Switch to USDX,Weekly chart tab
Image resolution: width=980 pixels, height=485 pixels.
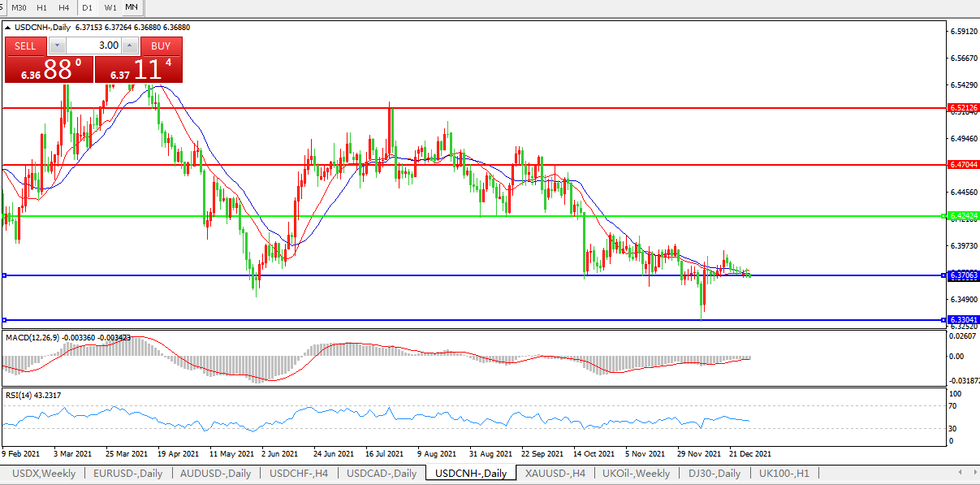tap(45, 473)
